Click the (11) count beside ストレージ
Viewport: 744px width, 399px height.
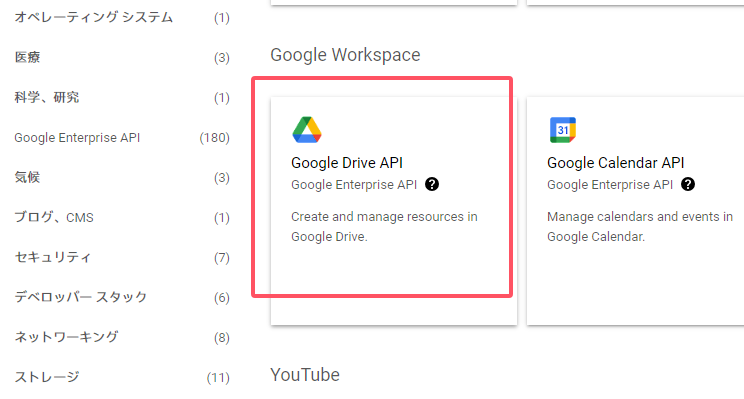pyautogui.click(x=218, y=378)
